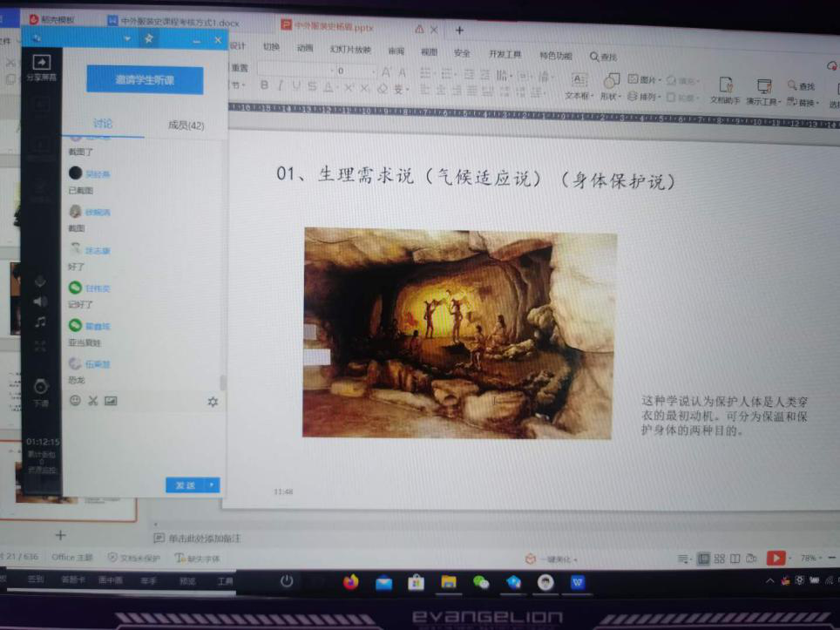
Task: Expand the 发送 send options arrow
Action: point(211,485)
